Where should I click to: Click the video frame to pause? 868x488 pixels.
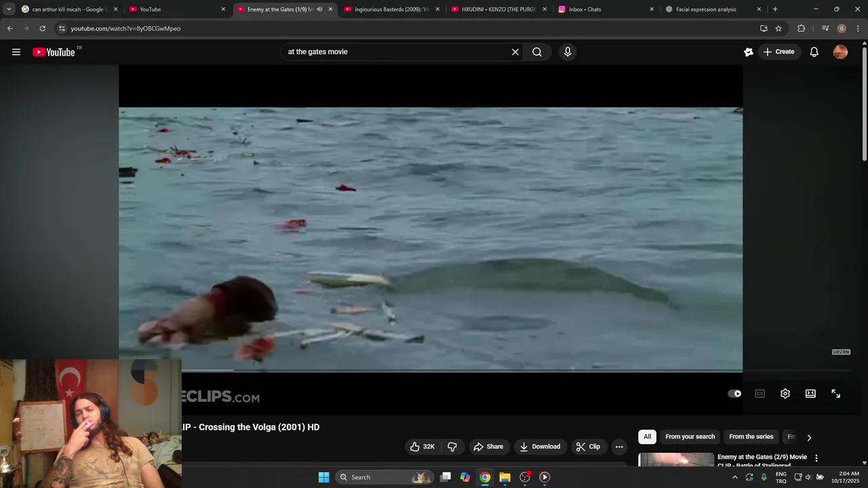(431, 239)
